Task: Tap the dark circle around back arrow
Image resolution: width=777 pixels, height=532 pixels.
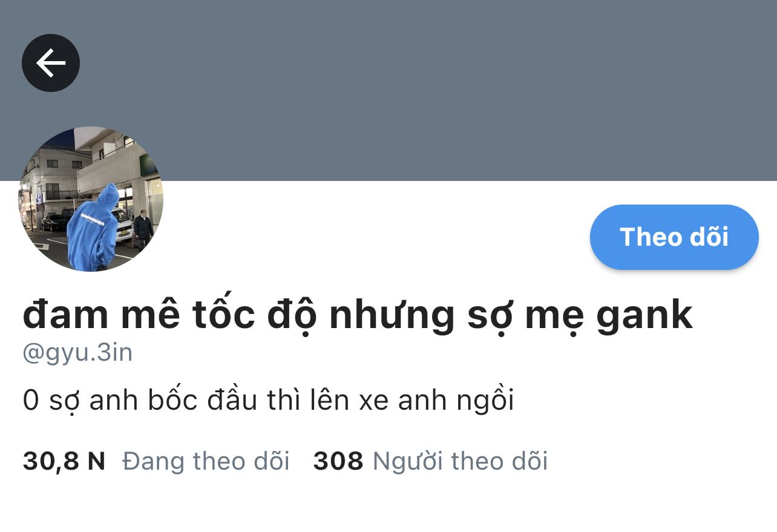Action: (x=51, y=63)
